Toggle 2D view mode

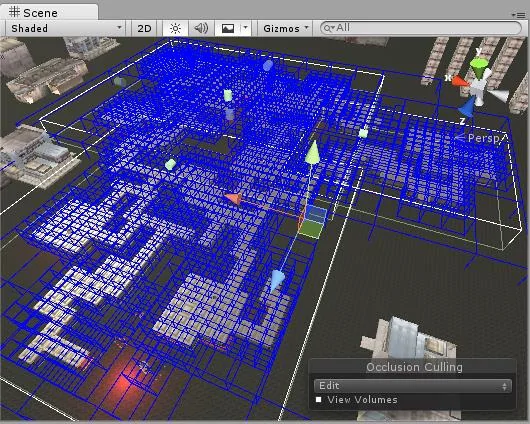coord(144,28)
